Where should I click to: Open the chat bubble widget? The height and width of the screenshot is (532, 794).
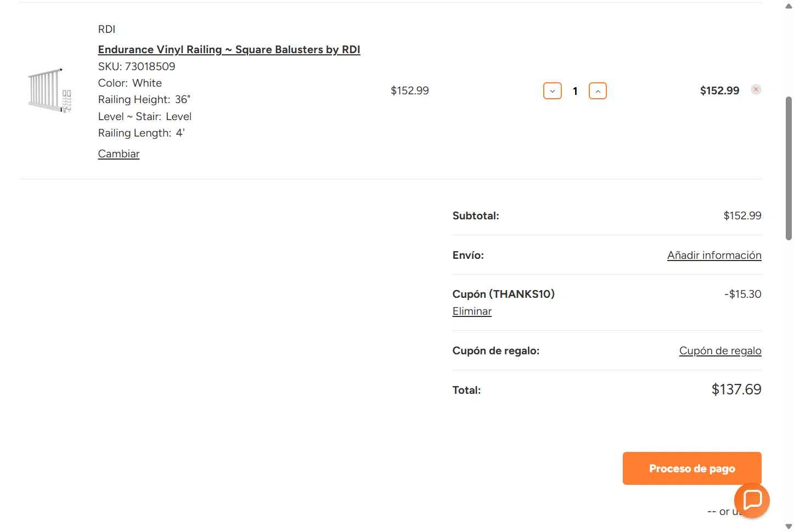click(x=752, y=500)
